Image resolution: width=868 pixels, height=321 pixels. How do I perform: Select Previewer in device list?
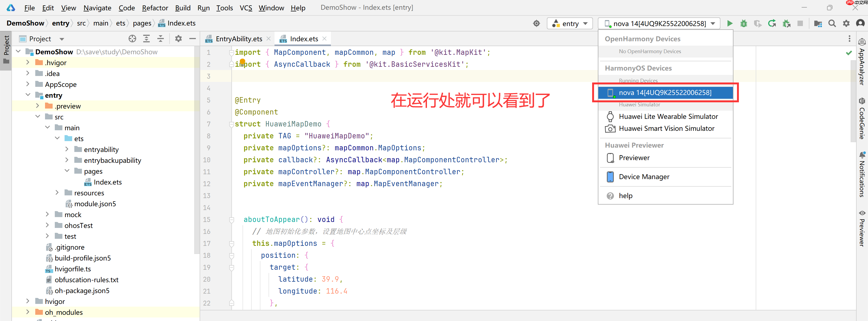[x=634, y=157]
